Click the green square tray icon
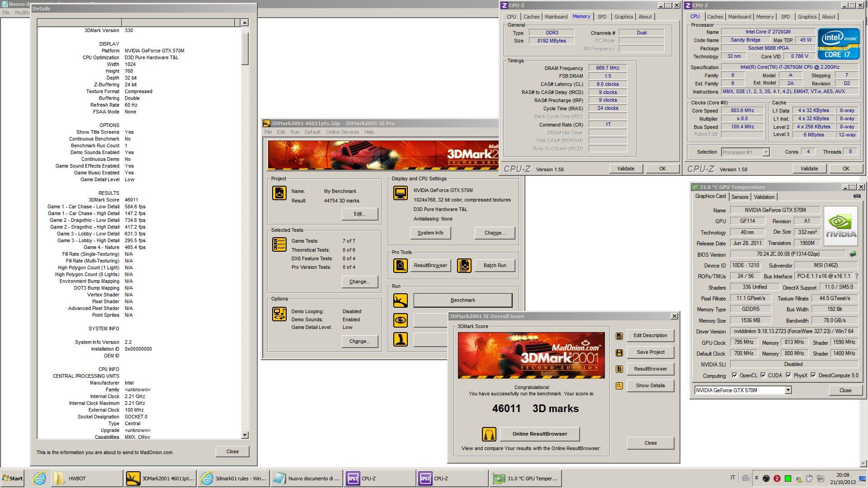 point(788,479)
